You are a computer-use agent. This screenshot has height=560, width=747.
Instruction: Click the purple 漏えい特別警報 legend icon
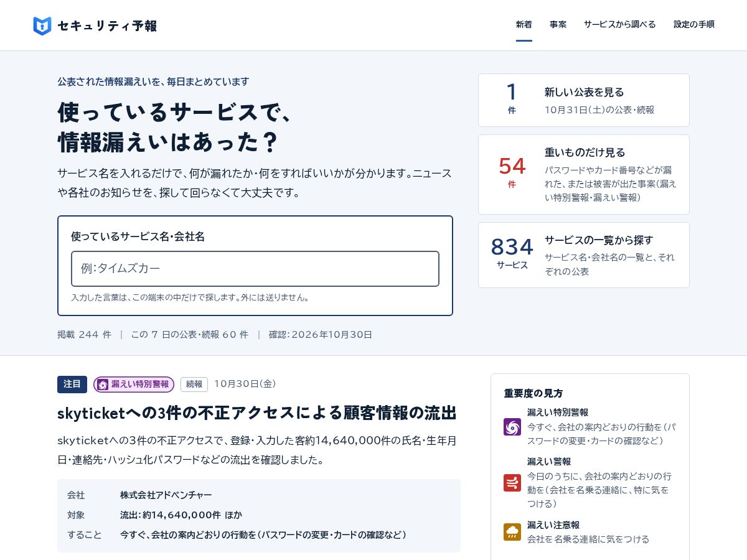512,427
